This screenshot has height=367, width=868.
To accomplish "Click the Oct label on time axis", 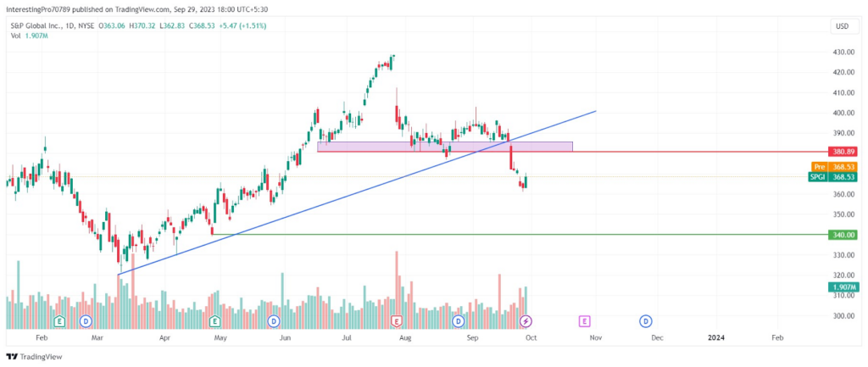I will point(531,337).
